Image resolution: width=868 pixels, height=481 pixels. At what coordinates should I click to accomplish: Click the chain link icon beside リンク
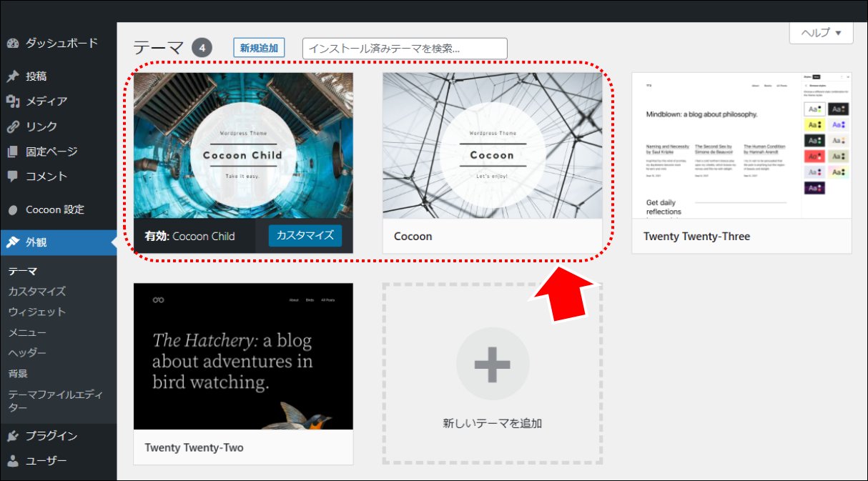tap(13, 127)
